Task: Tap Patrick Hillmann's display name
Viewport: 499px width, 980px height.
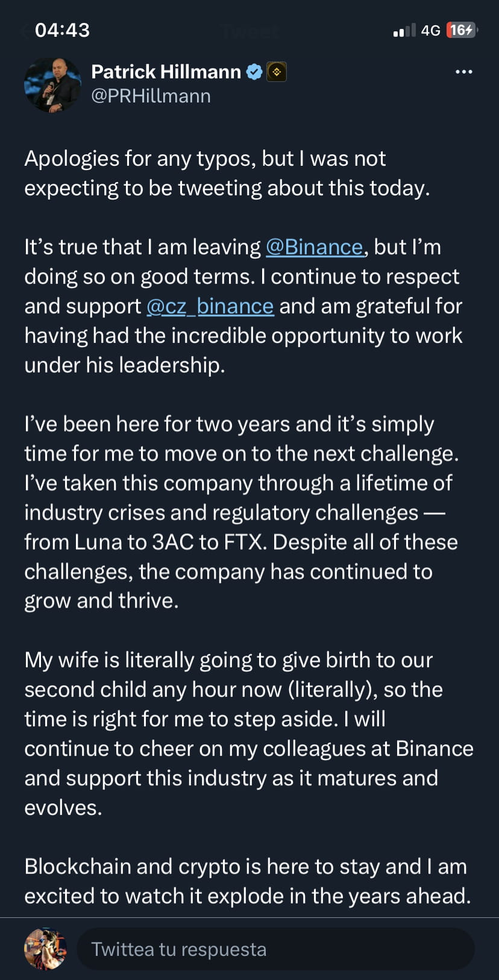Action: coord(166,71)
